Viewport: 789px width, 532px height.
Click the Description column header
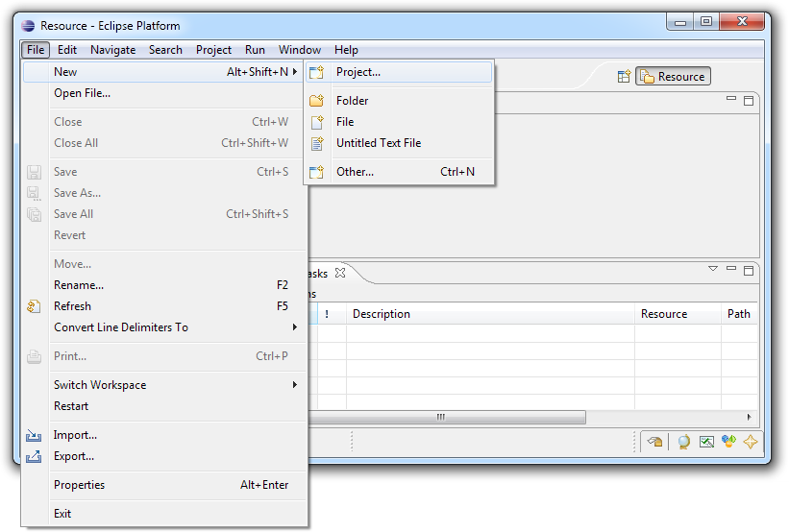490,314
